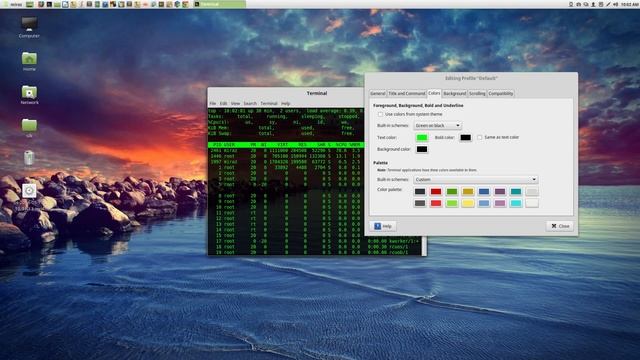Open the Terminal window File menu
Screen dimensions: 640x360
click(213, 104)
